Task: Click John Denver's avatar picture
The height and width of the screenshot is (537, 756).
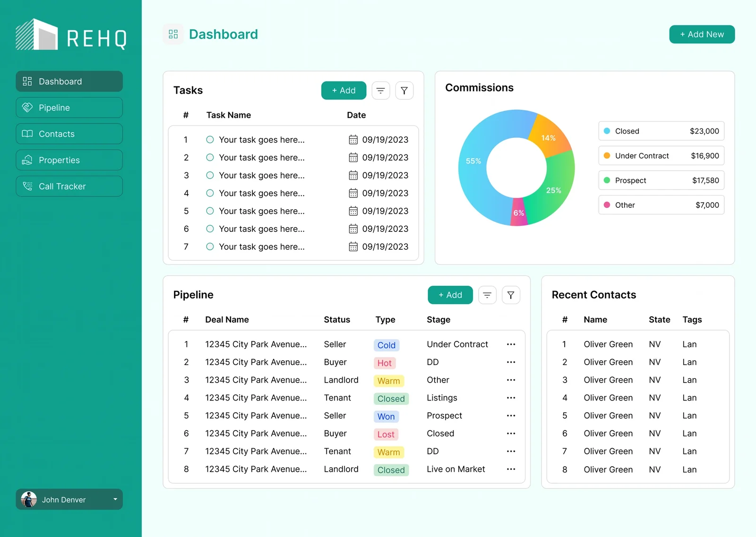Action: point(29,499)
